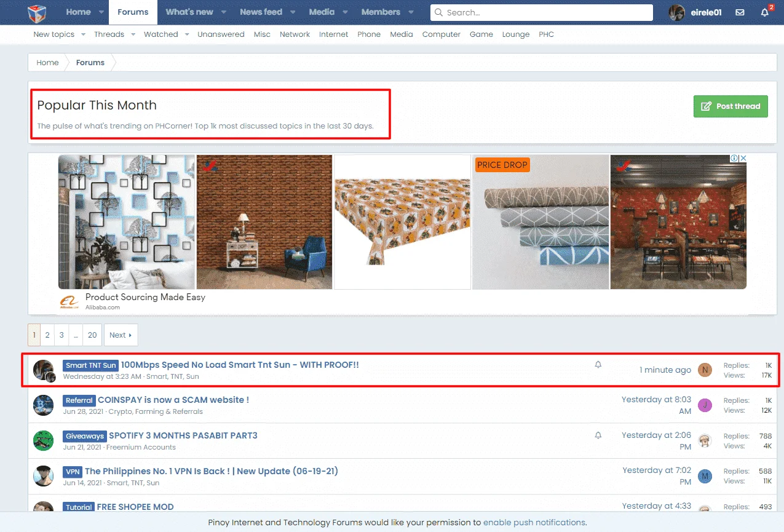Open Crypto, Farming & Referrals forum link
Image resolution: width=784 pixels, height=532 pixels.
[x=156, y=411]
